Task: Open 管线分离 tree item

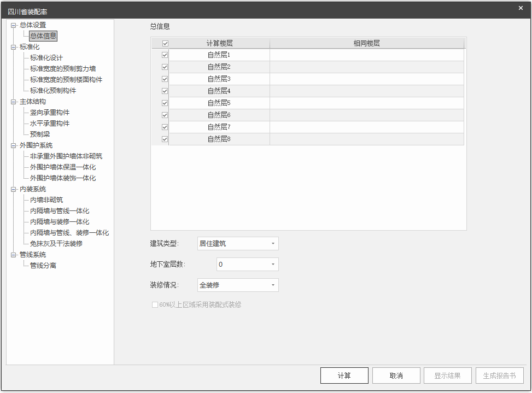Action: [43, 266]
